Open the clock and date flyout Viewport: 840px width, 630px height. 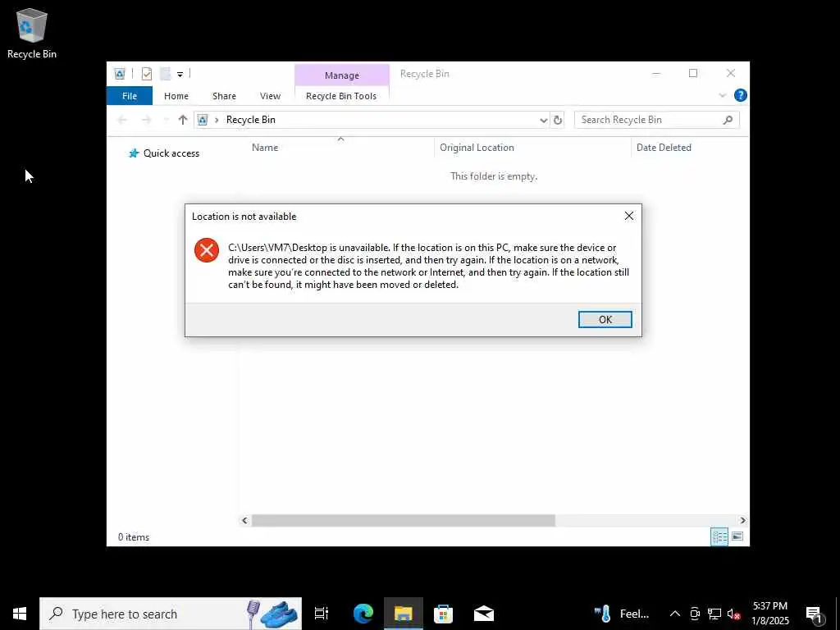click(x=770, y=614)
